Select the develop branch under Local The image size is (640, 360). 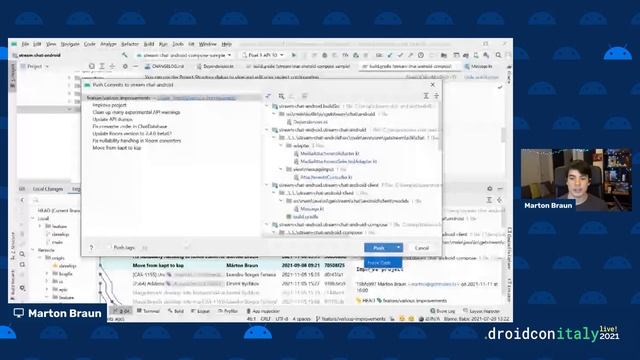[60, 234]
